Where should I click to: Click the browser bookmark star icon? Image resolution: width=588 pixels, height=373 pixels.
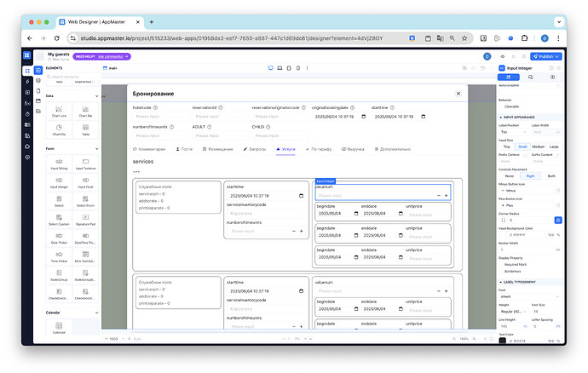(x=464, y=38)
